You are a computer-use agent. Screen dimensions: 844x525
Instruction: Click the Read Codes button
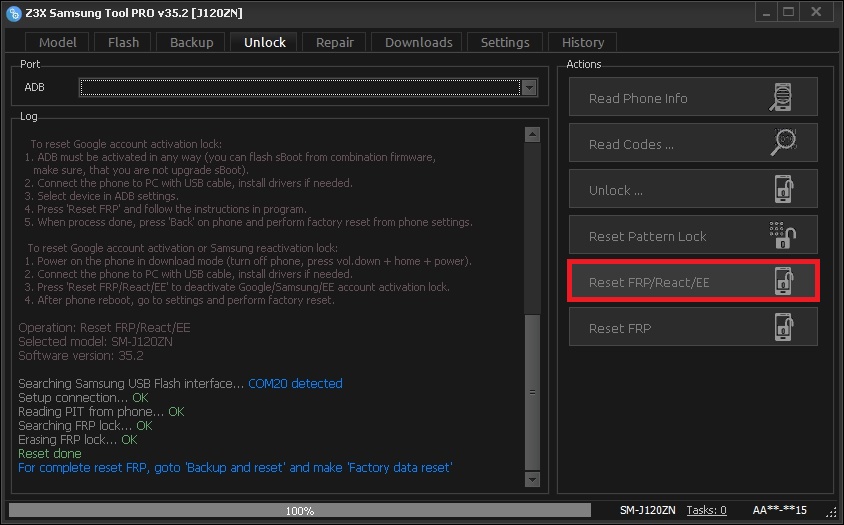(x=693, y=143)
